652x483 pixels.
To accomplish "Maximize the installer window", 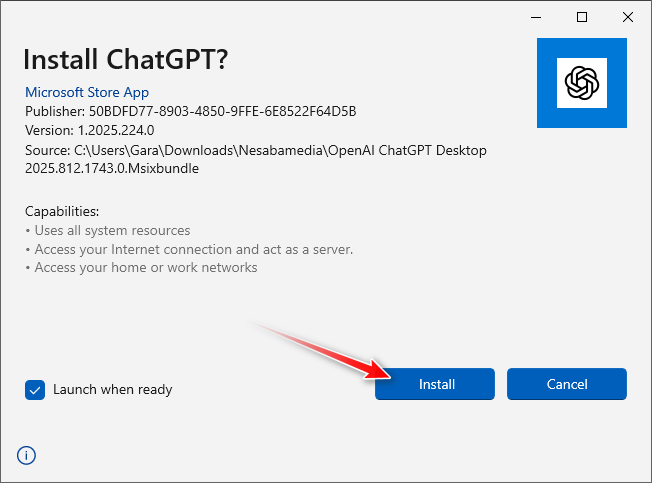I will coord(582,17).
